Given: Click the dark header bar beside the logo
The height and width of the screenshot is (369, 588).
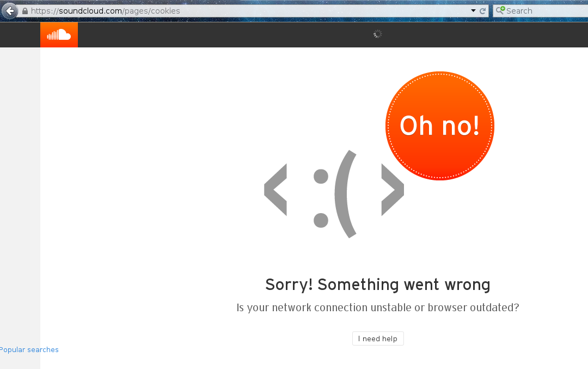Looking at the screenshot, I should [225, 34].
